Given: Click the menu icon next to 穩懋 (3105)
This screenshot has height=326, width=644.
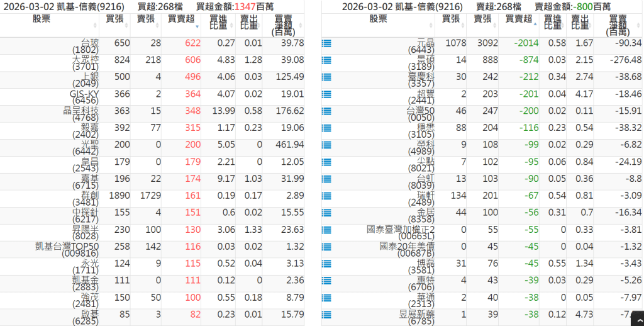Looking at the screenshot, I should pos(326,128).
